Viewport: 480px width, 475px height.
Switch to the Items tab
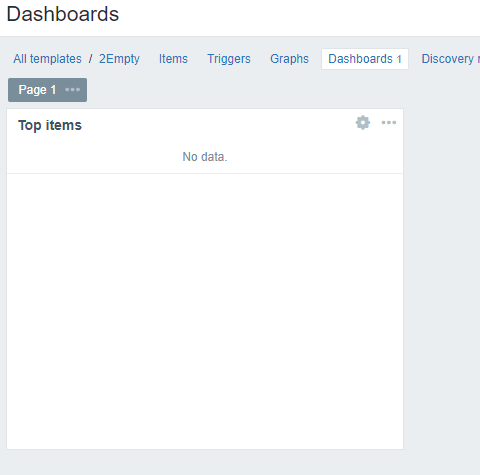(173, 59)
